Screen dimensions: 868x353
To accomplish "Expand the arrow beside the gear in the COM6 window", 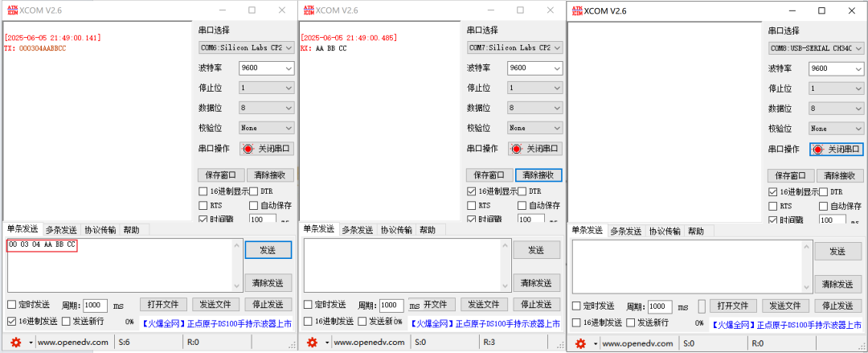I will click(x=31, y=343).
